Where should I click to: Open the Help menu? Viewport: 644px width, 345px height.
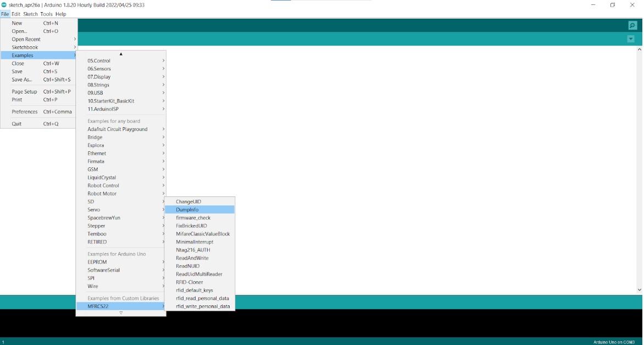(61, 14)
